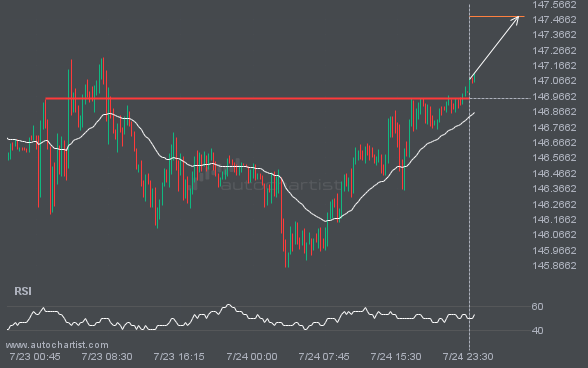Select the 7/23 00:45 time axis label
Screen dimensions: 588x368
pos(35,356)
